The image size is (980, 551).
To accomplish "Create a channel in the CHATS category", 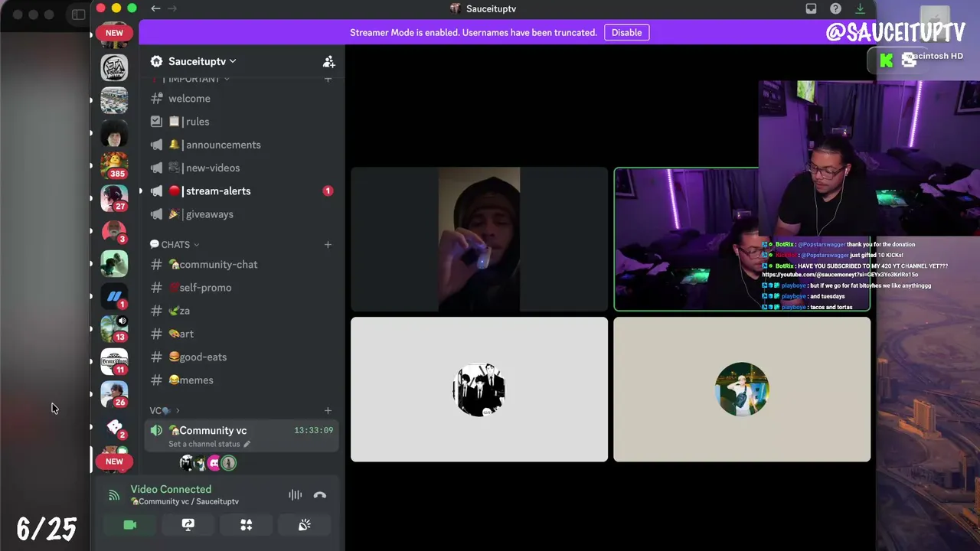I will (328, 245).
